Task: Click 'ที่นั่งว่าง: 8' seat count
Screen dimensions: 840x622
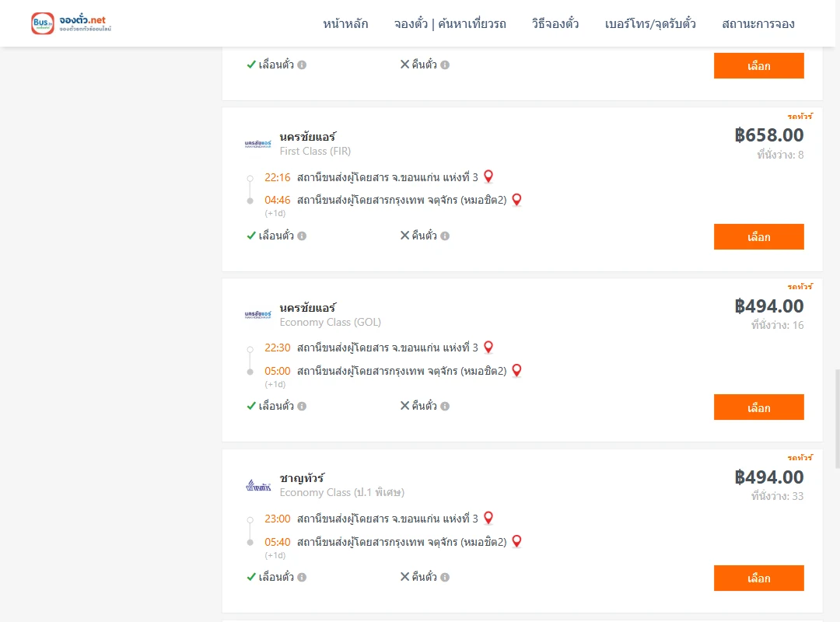Action: coord(780,155)
